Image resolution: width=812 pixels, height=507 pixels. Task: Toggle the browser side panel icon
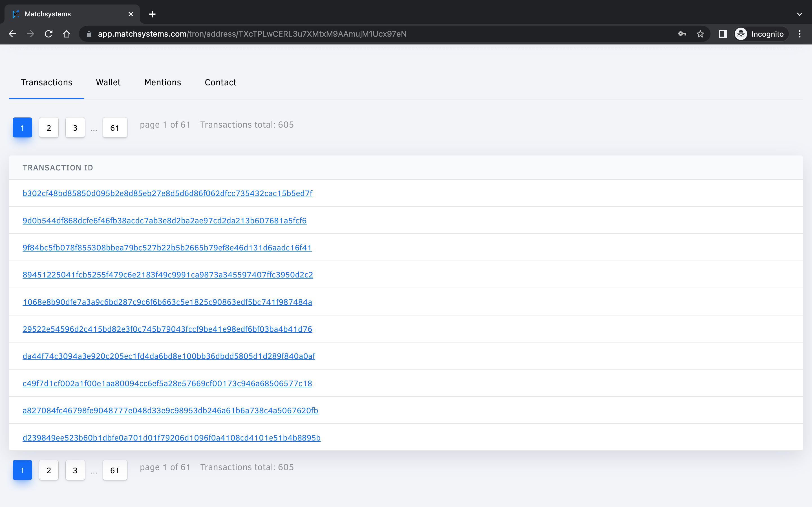coord(722,34)
